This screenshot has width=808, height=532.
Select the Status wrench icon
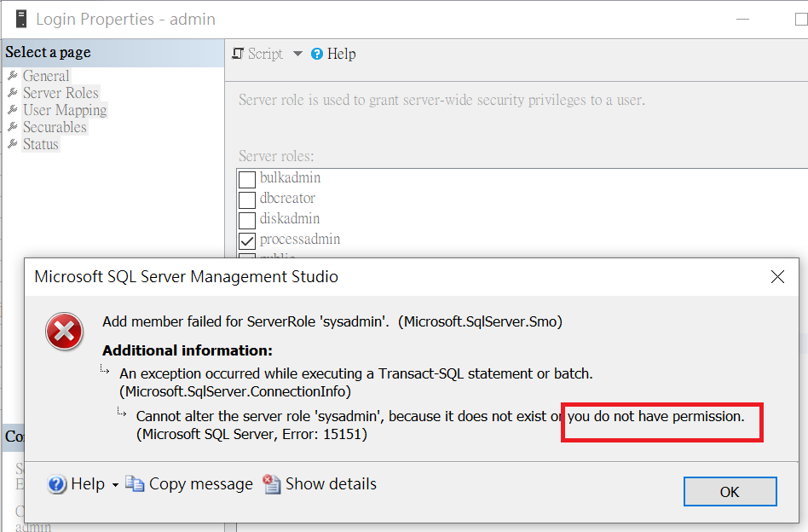[x=13, y=144]
